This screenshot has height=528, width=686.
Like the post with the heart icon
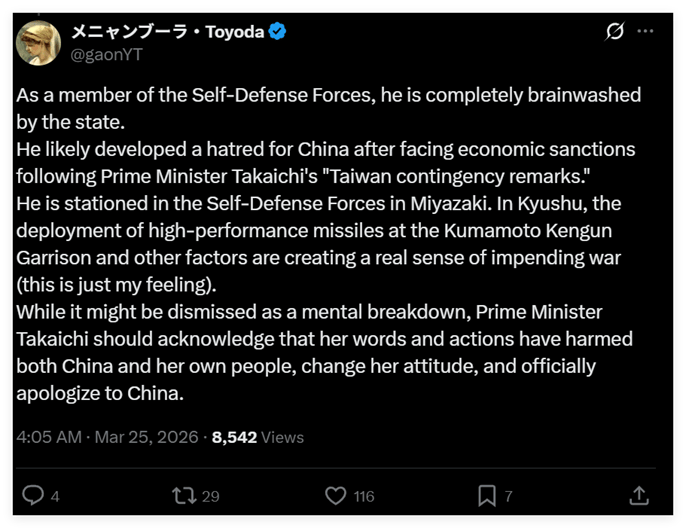coord(336,495)
